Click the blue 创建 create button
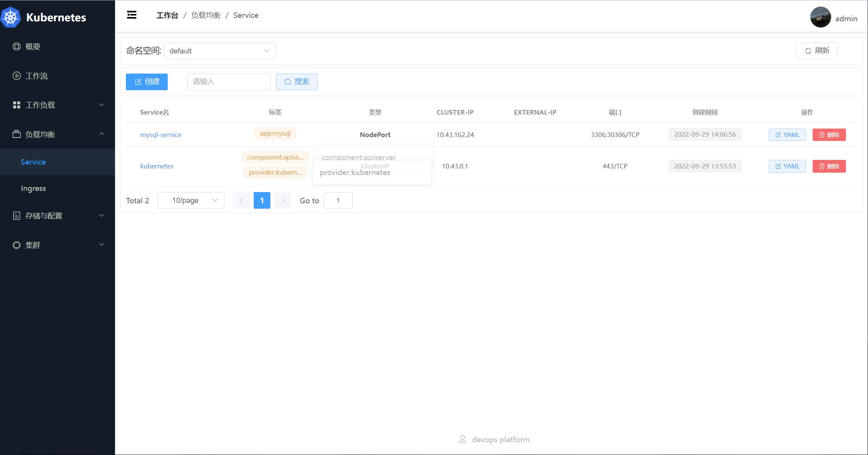The height and width of the screenshot is (455, 868). pyautogui.click(x=147, y=82)
